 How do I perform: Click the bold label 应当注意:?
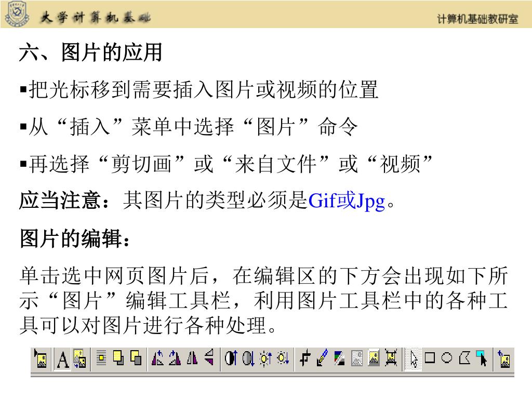[64, 200]
